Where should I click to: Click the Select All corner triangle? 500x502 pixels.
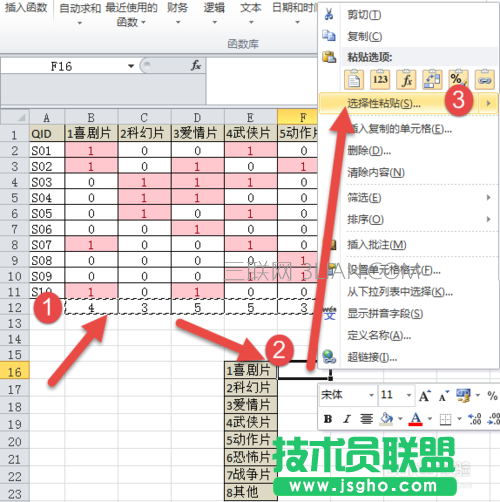(x=21, y=118)
